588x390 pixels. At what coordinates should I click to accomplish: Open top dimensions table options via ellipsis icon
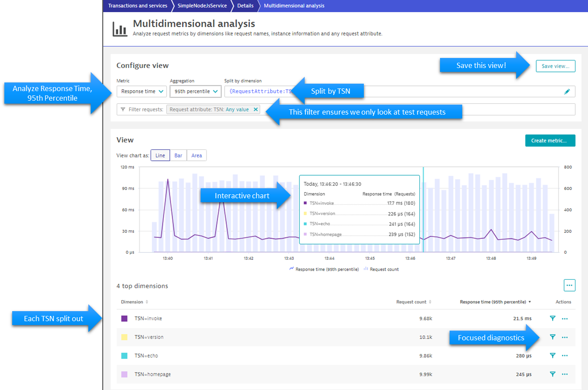[569, 285]
